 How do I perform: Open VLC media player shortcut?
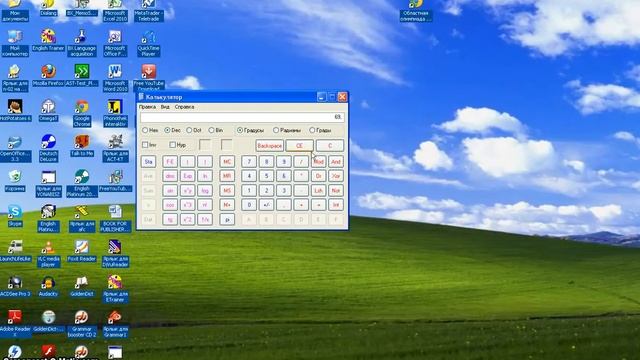[48, 253]
